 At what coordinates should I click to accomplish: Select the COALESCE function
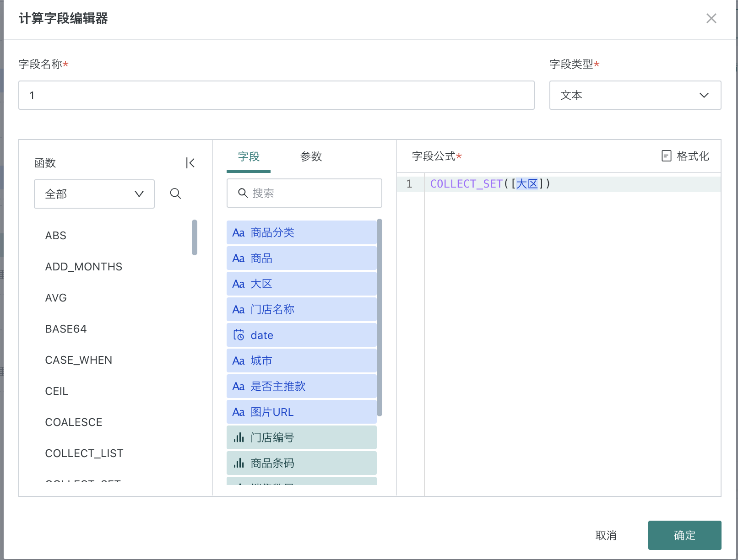[x=74, y=422]
